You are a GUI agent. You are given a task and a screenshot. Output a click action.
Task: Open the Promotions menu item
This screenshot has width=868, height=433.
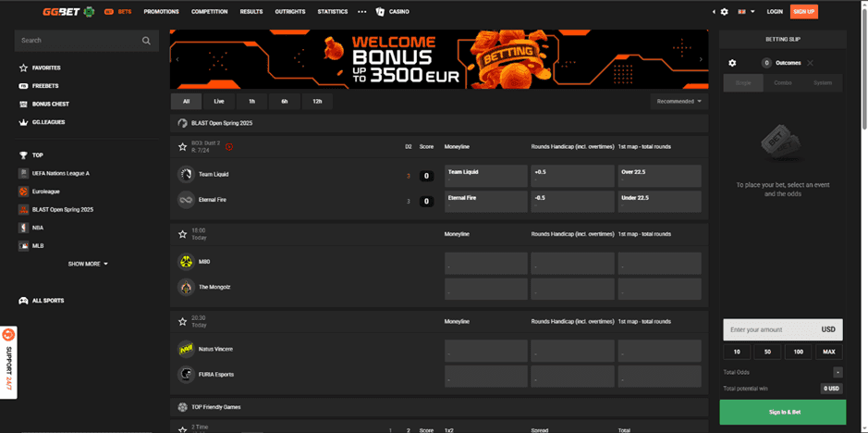pos(162,12)
